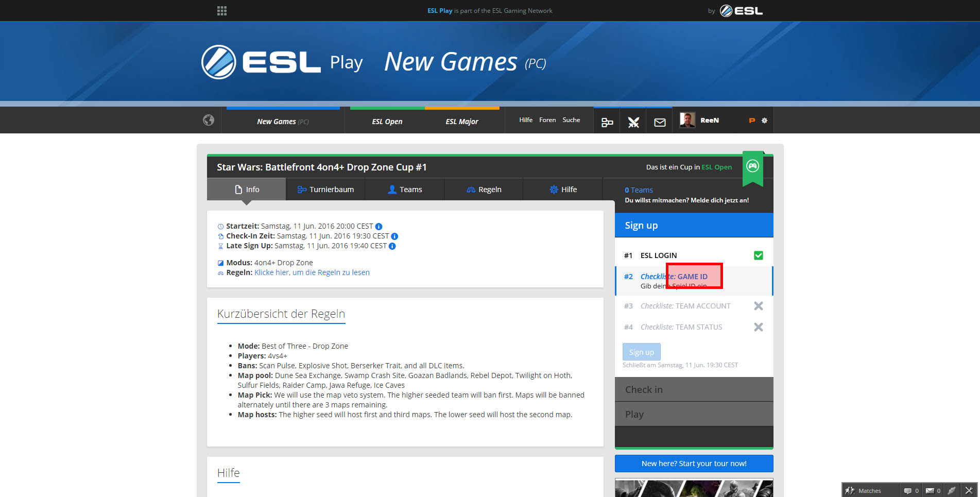This screenshot has width=980, height=497.
Task: Expand the Play section
Action: pyautogui.click(x=694, y=415)
